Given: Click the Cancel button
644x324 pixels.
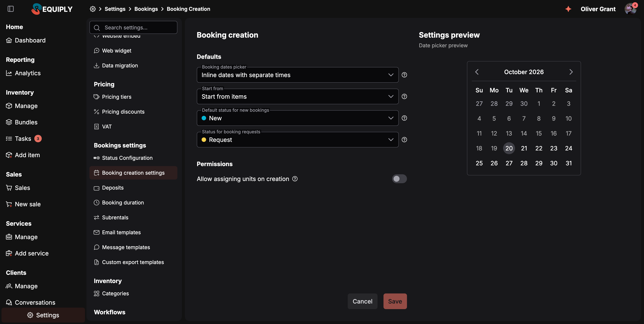Looking at the screenshot, I should [x=362, y=301].
